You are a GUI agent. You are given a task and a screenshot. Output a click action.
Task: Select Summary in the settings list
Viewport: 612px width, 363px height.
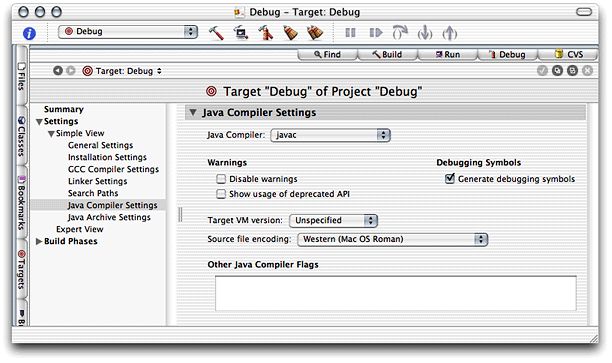click(64, 109)
